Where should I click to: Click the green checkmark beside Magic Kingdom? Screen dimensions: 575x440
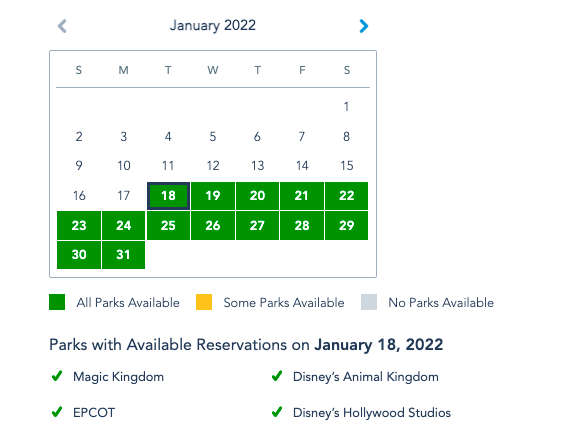coord(57,376)
